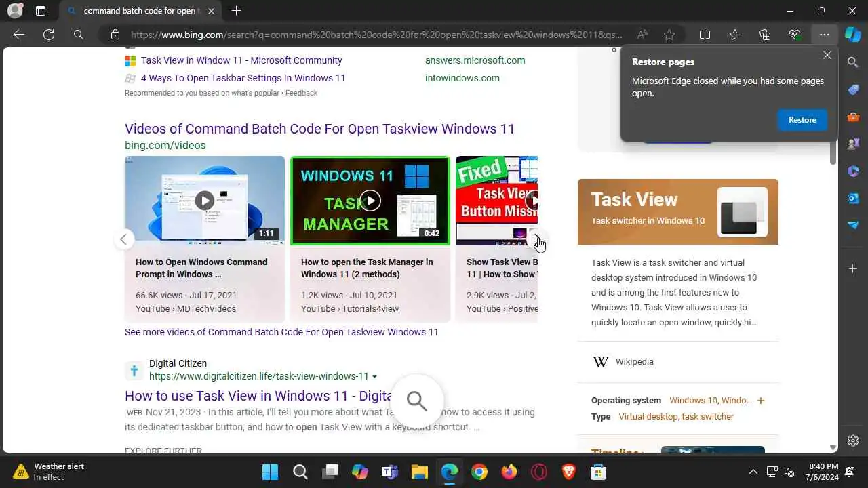Click See more videos link

click(x=281, y=332)
